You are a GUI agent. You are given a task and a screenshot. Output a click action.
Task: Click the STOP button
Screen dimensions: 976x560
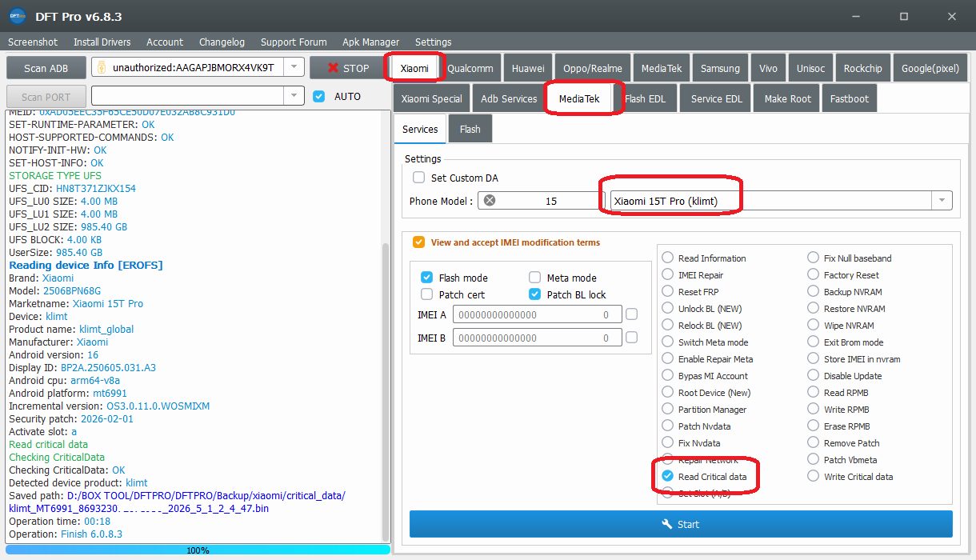(x=348, y=68)
